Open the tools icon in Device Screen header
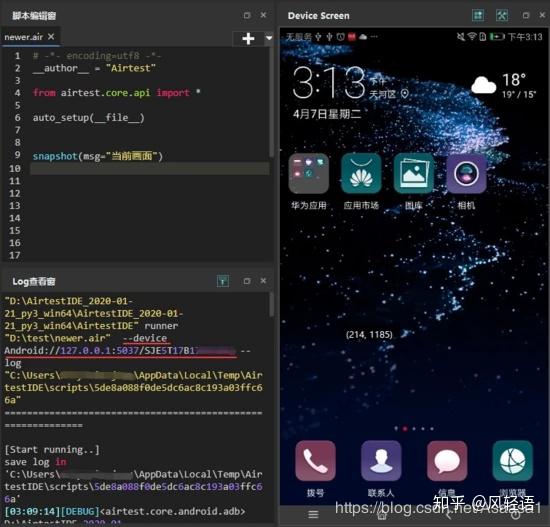The image size is (550, 527). click(x=502, y=15)
